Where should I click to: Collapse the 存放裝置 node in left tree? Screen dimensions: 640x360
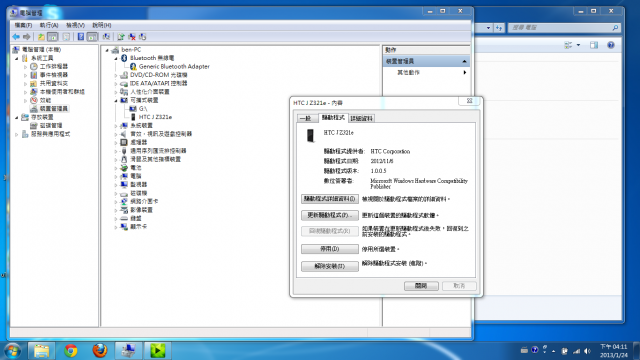pyautogui.click(x=17, y=117)
